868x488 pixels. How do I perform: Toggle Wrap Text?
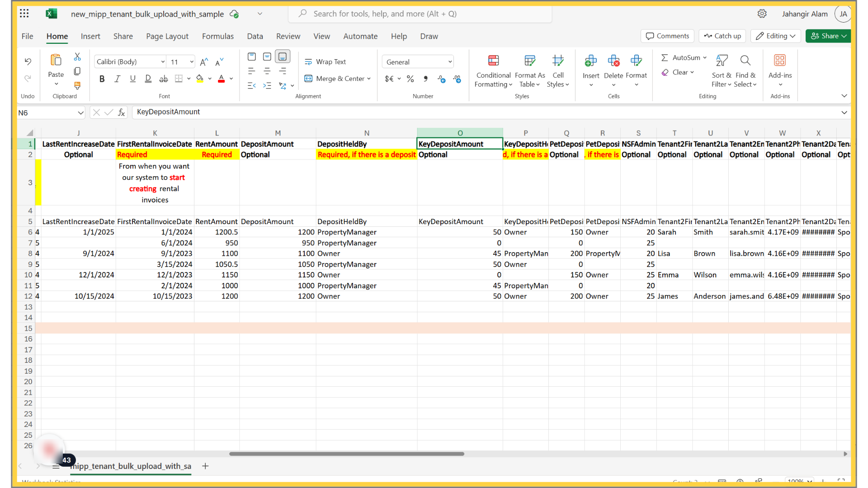pos(325,62)
